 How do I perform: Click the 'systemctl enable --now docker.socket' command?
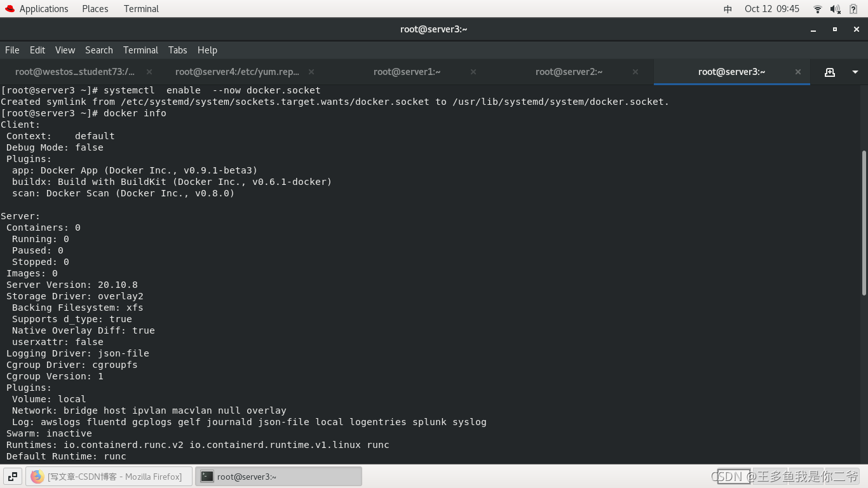coord(212,90)
